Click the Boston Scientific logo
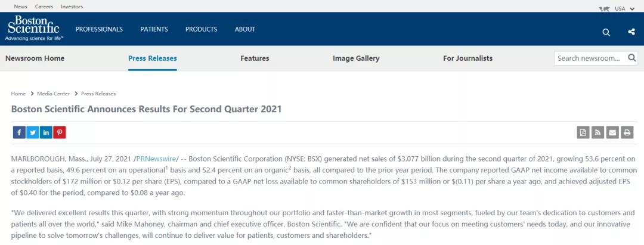Image resolution: width=644 pixels, height=245 pixels. (x=34, y=28)
